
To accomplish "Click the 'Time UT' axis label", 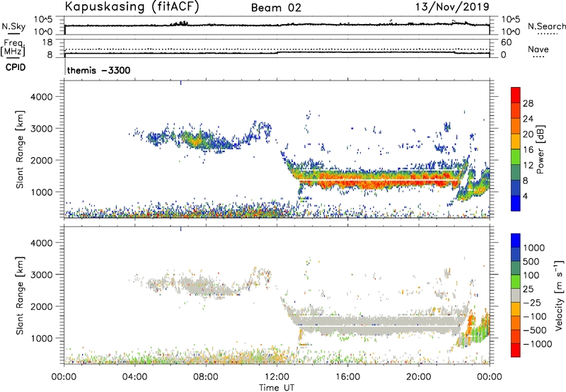I will point(277,388).
